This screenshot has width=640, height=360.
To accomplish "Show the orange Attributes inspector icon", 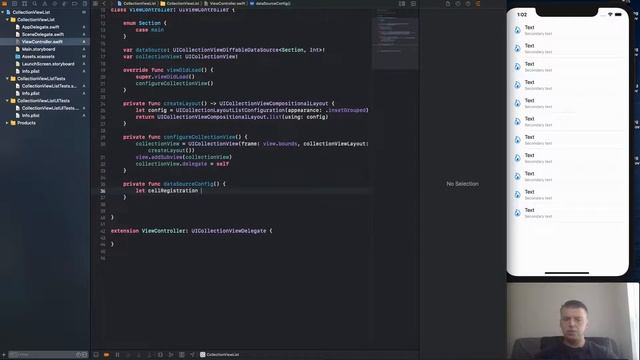I will click(478, 4).
